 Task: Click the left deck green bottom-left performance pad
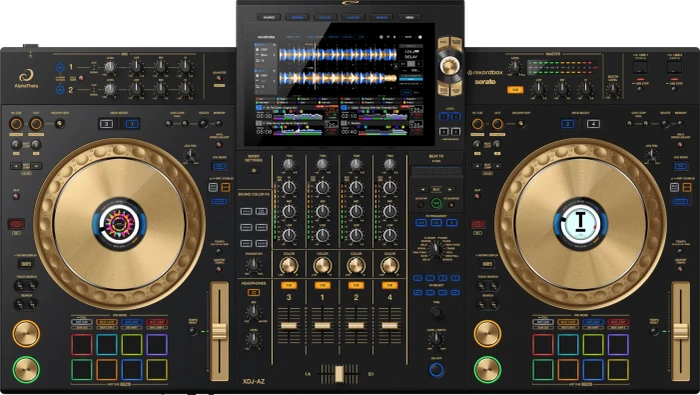point(82,370)
